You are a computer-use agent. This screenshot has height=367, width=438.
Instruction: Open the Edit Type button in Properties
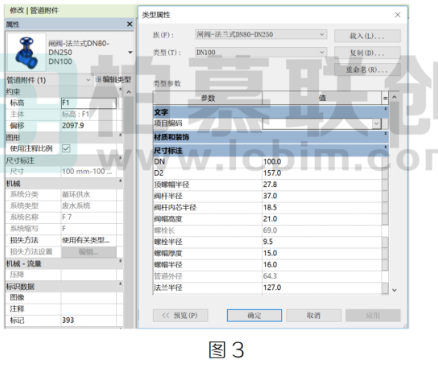114,80
